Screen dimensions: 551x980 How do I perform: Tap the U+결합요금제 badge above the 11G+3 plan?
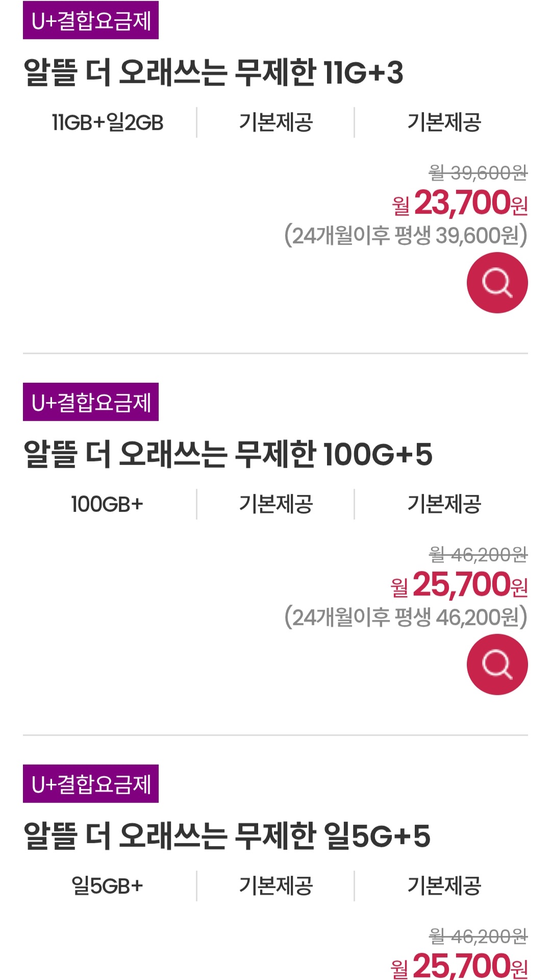(91, 20)
